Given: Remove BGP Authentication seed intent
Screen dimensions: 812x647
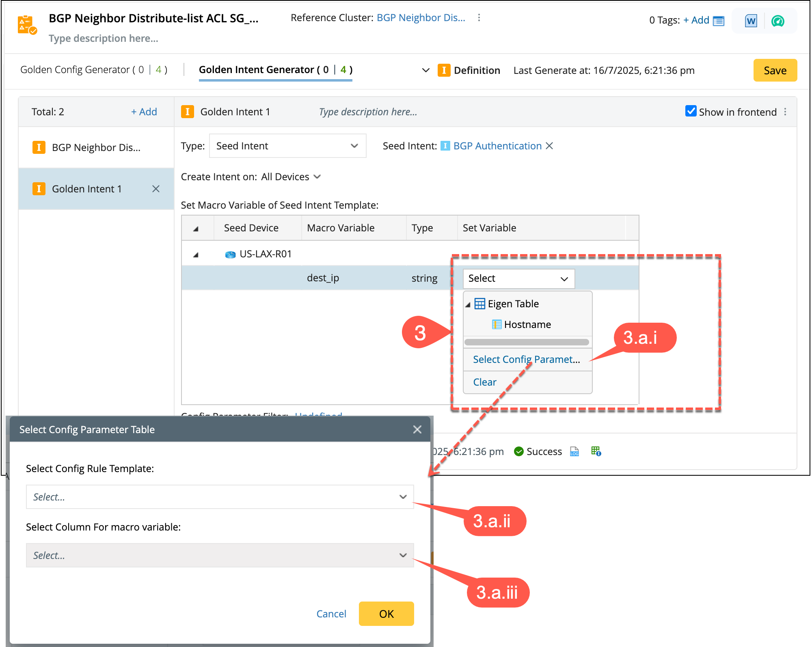Looking at the screenshot, I should tap(549, 146).
